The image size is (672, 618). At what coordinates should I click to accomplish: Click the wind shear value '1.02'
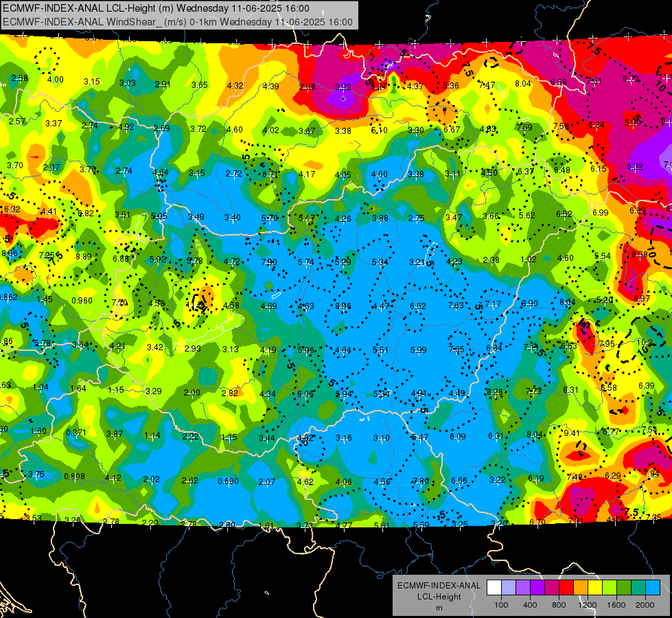coord(529,259)
